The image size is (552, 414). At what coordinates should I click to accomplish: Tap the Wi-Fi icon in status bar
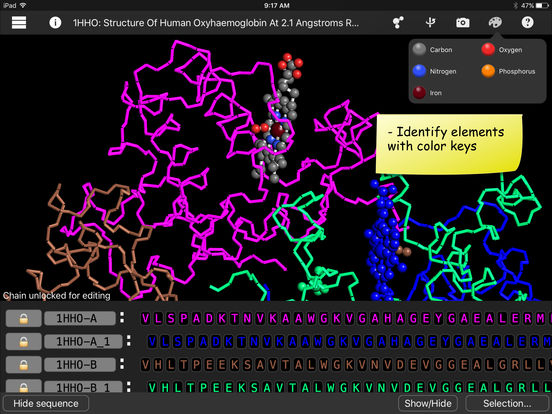click(23, 5)
